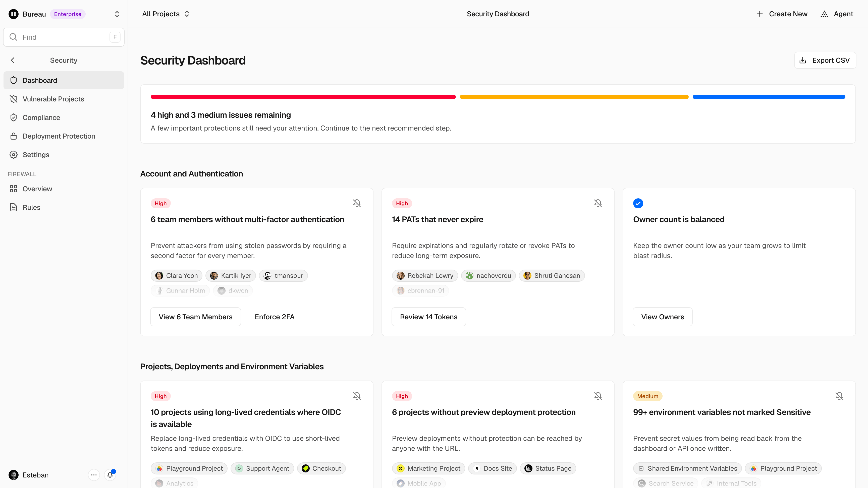Open Vulnerable Projects page

(64, 99)
